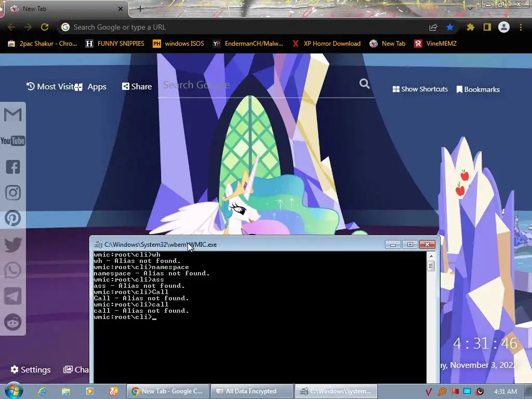The image size is (532, 399).
Task: Open Reddit sidebar shortcut
Action: (13, 322)
